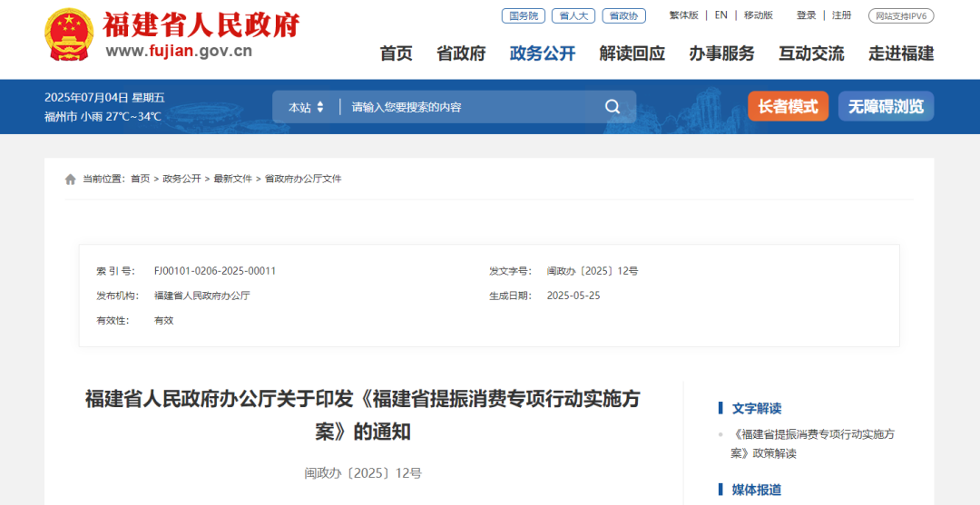The height and width of the screenshot is (505, 980).
Task: Open 省政府办公厅文件 breadcrumb link
Action: point(303,180)
